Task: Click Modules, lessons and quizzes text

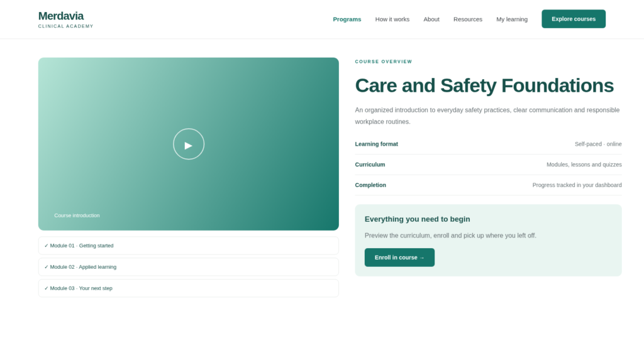Action: pos(584,165)
